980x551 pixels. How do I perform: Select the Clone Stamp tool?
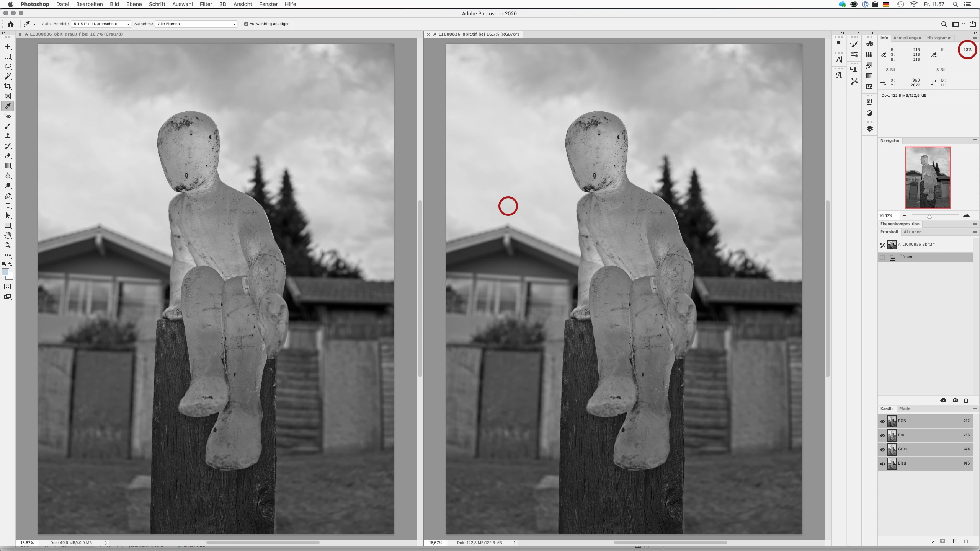coord(8,136)
